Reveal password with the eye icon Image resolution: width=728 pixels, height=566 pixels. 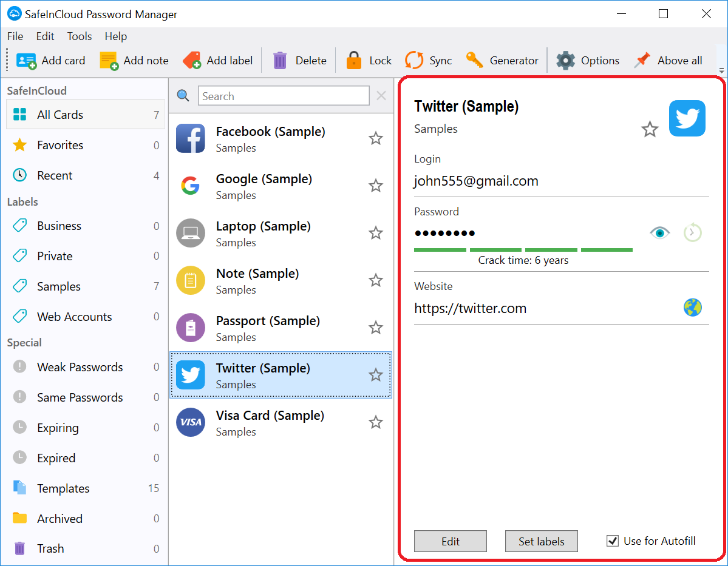[x=660, y=232]
